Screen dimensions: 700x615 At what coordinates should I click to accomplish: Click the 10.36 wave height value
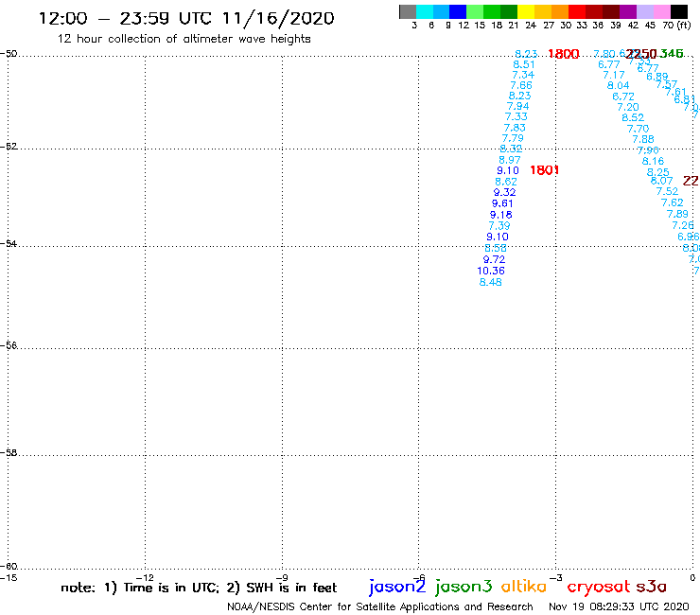click(491, 271)
